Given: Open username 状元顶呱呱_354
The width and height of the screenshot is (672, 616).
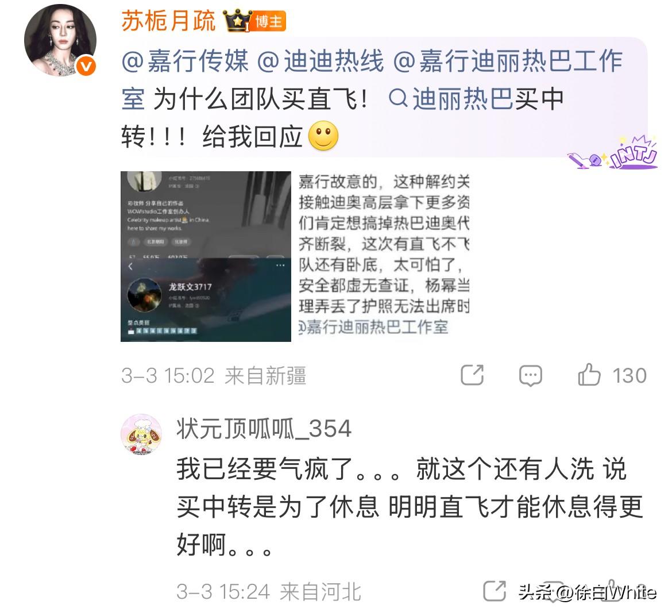Looking at the screenshot, I should click(x=264, y=429).
